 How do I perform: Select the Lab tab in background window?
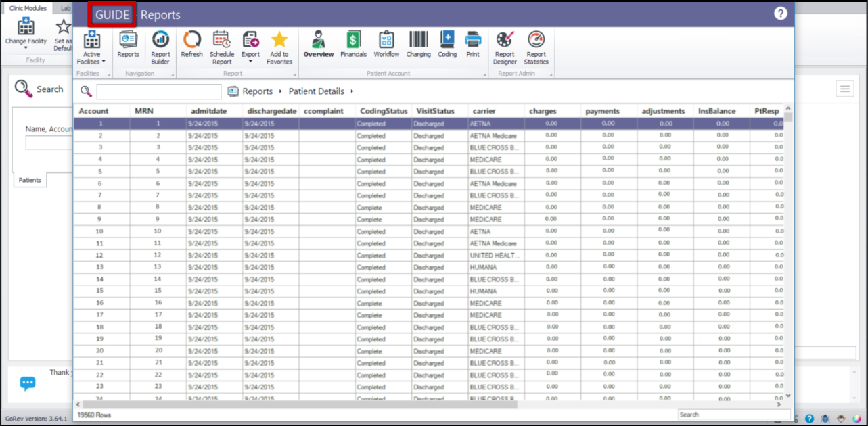click(65, 8)
